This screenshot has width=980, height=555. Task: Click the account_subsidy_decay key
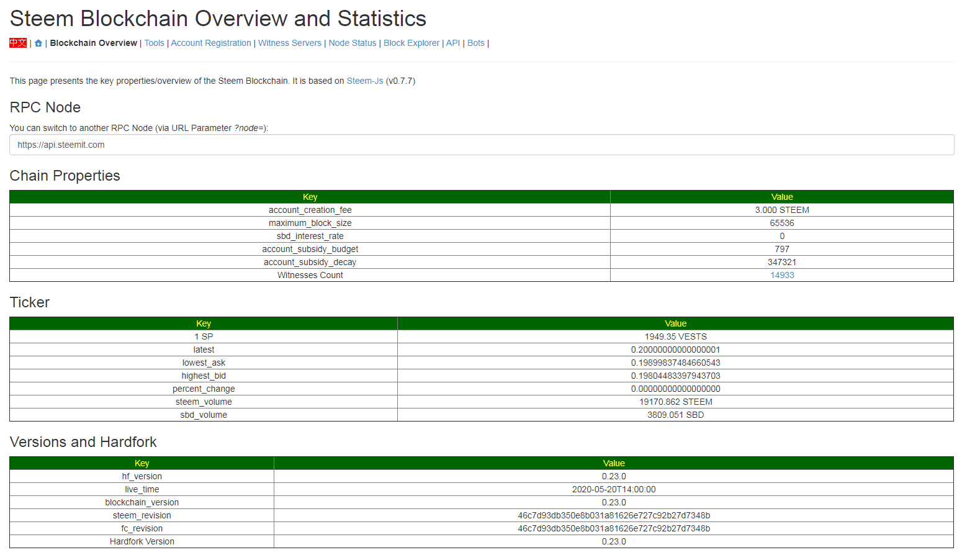(310, 262)
